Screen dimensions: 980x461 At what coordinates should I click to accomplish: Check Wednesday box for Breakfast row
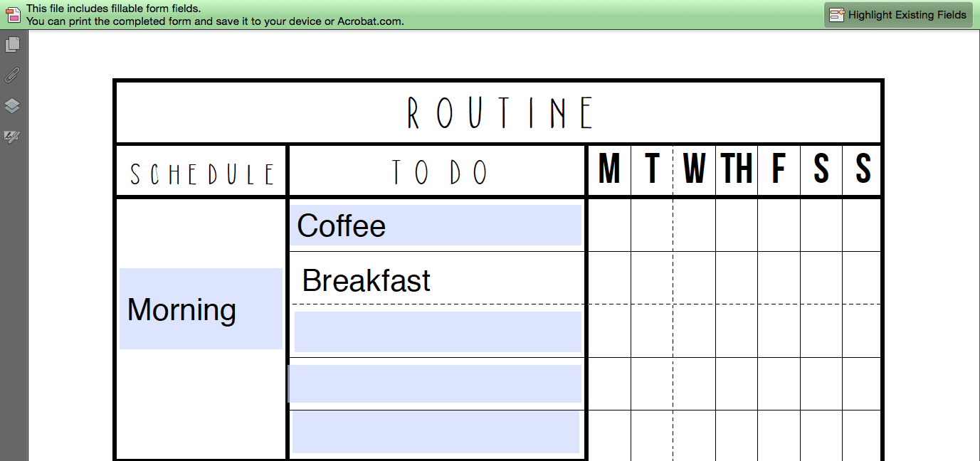[x=694, y=277]
